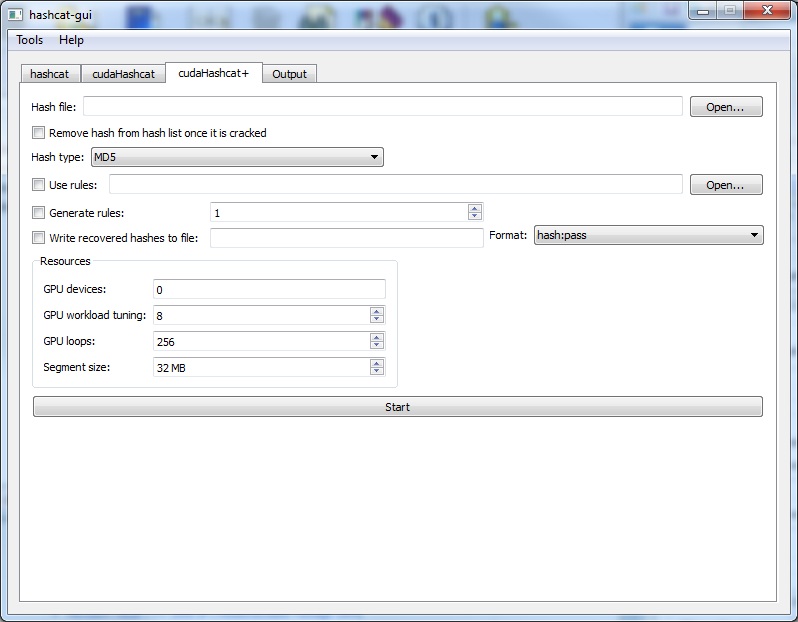Screen dimensions: 798x622
Task: Switch to the hashcat tab
Action: (49, 74)
